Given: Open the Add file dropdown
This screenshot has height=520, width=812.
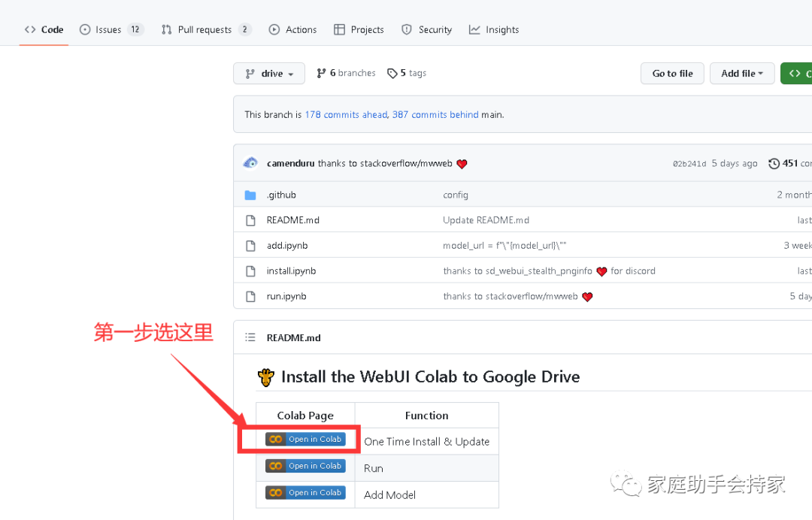Looking at the screenshot, I should pyautogui.click(x=741, y=74).
